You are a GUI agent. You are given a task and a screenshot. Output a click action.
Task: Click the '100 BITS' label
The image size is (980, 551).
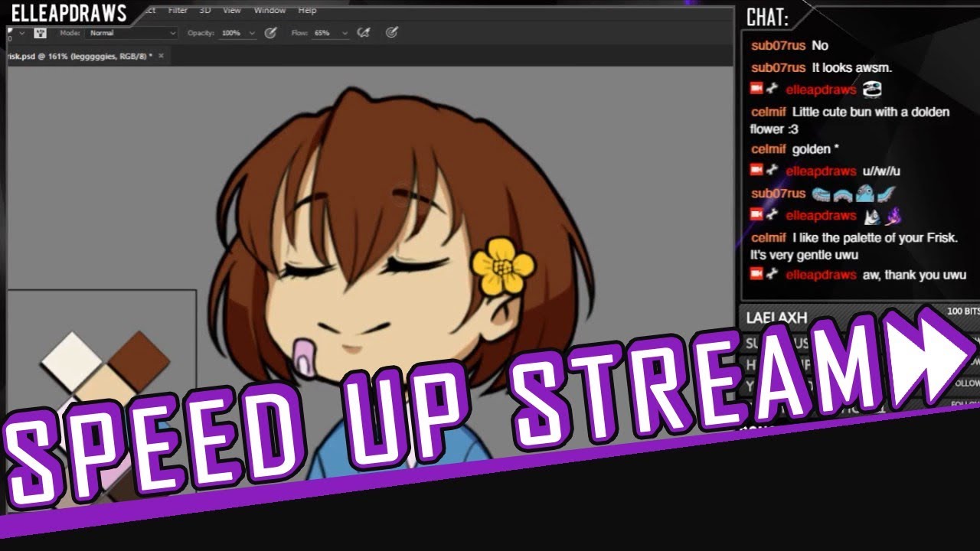962,312
